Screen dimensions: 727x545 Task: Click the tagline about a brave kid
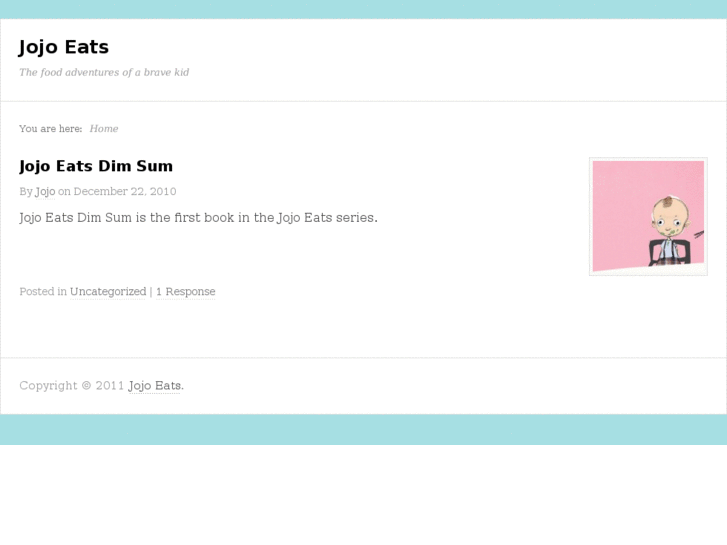tap(104, 72)
